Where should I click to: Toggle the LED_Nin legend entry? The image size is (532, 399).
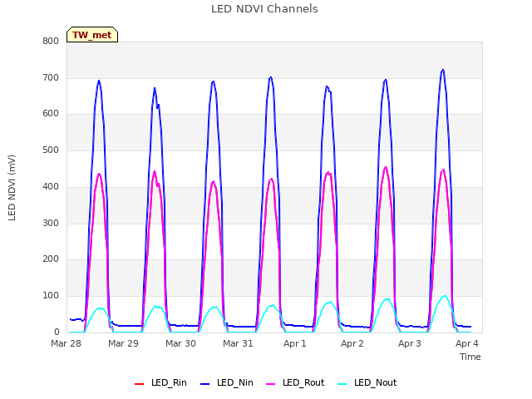pyautogui.click(x=227, y=383)
